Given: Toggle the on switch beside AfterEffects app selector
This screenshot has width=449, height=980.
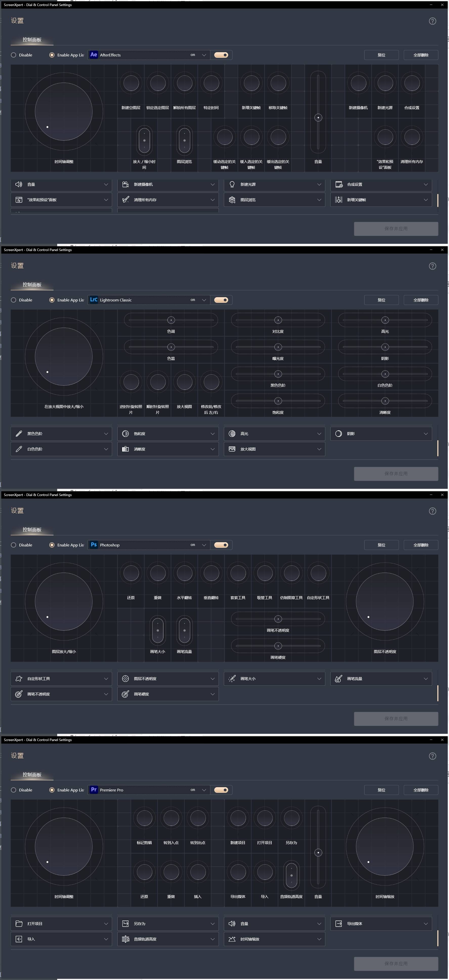Looking at the screenshot, I should pyautogui.click(x=221, y=55).
